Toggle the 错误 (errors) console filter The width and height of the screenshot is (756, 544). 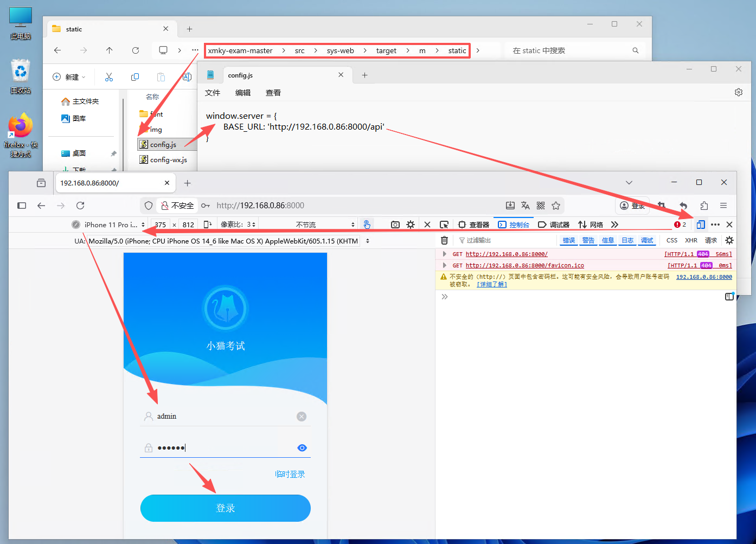click(568, 240)
